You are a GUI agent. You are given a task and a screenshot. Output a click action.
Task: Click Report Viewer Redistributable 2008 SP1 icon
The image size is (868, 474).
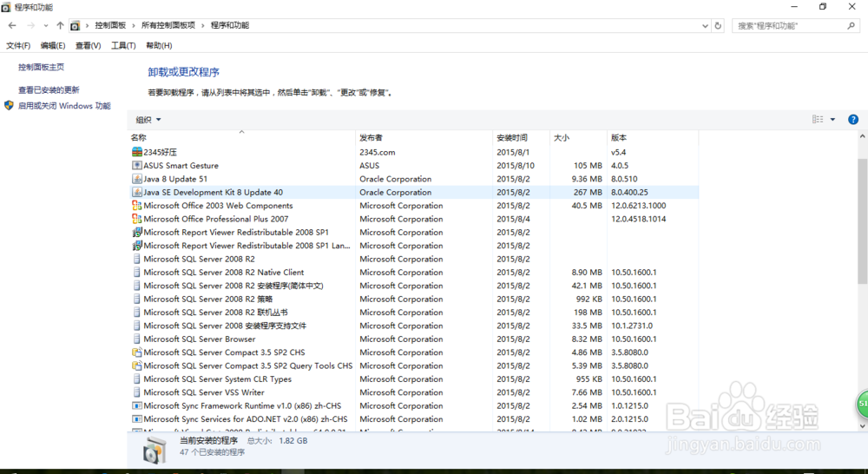137,232
